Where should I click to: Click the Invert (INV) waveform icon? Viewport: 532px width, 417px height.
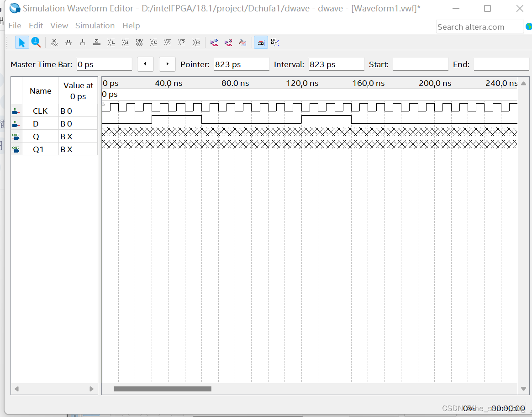point(139,42)
